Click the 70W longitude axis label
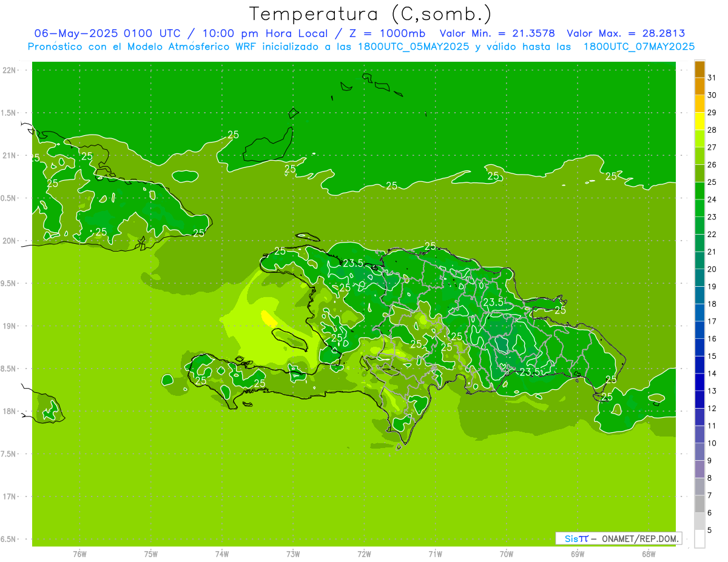 tap(507, 554)
